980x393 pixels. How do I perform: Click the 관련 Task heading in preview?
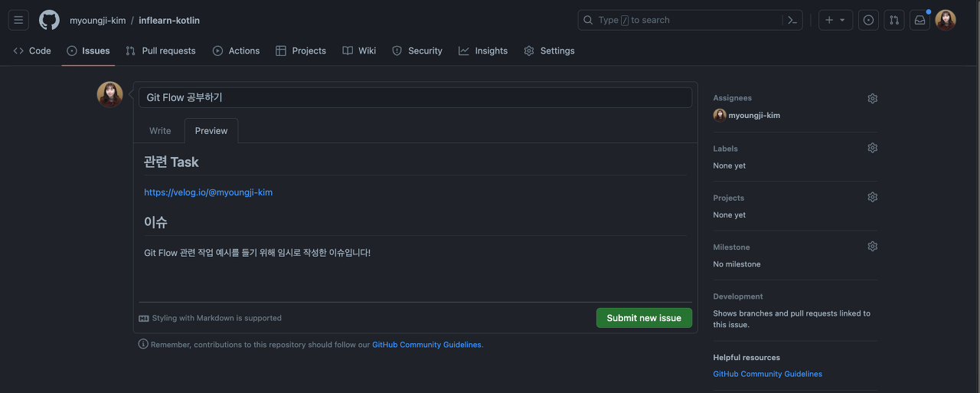click(x=171, y=162)
